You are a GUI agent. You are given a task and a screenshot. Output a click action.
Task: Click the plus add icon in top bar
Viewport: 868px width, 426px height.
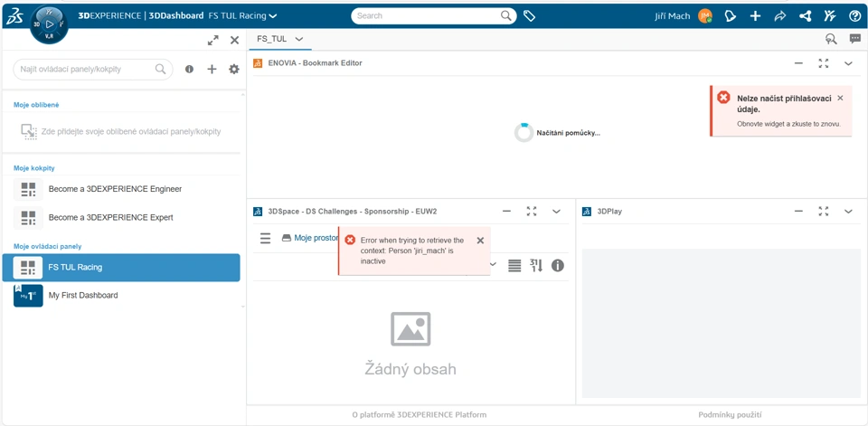pos(755,16)
